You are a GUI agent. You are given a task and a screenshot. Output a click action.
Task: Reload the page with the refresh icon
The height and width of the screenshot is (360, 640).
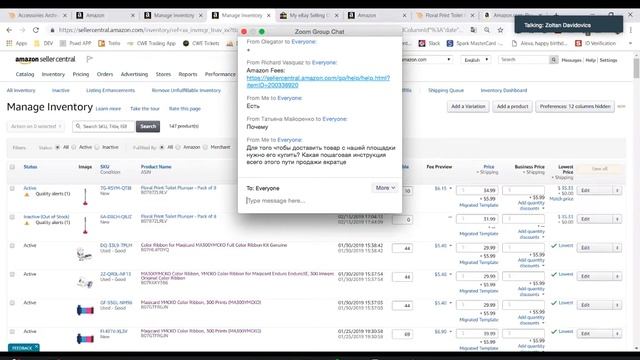[36, 30]
